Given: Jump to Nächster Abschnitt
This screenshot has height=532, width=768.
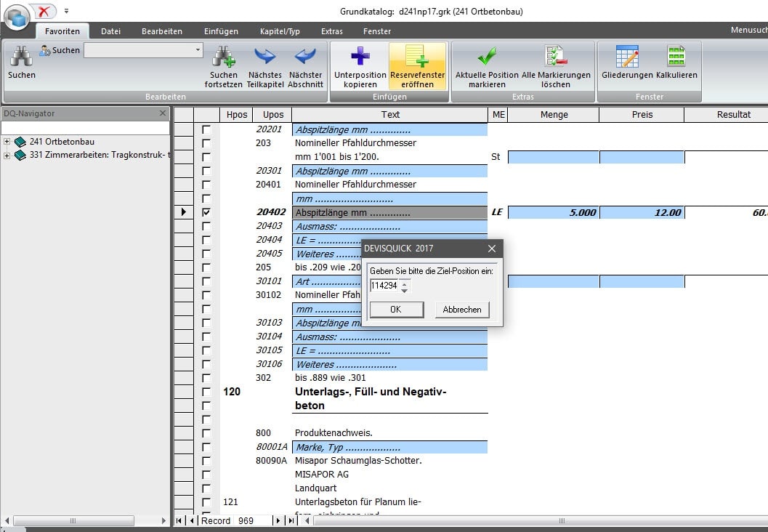Looking at the screenshot, I should click(305, 57).
